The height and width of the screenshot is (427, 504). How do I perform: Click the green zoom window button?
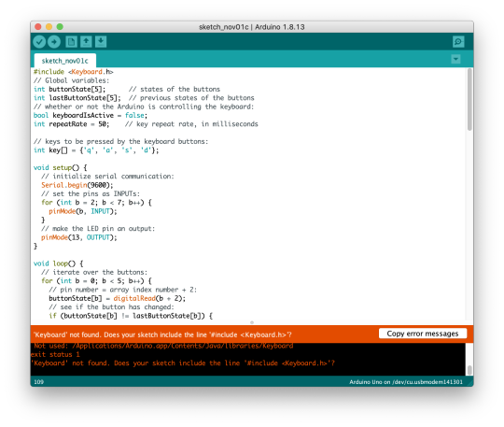(x=60, y=27)
